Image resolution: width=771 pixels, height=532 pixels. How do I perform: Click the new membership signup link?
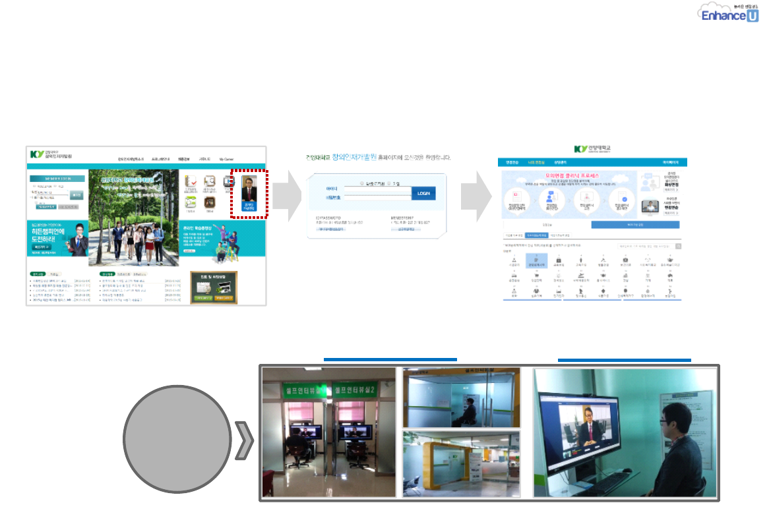pyautogui.click(x=405, y=229)
